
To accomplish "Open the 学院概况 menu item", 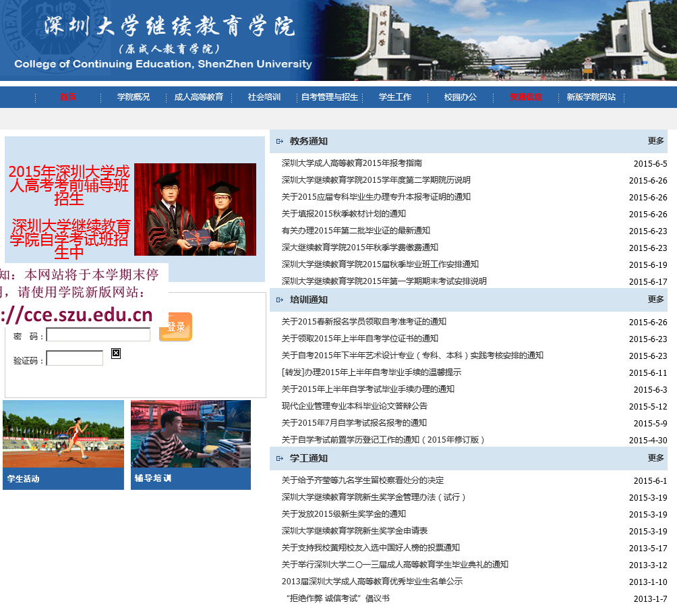I will (x=134, y=97).
